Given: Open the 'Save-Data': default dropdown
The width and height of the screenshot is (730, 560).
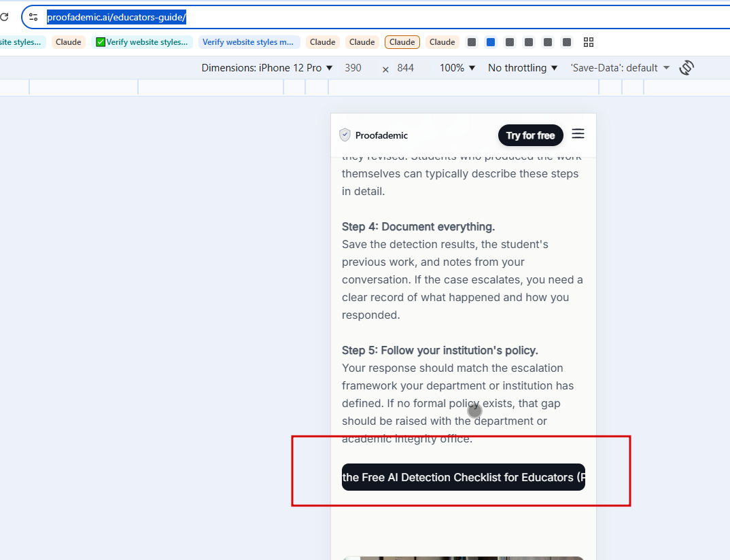Looking at the screenshot, I should (620, 68).
